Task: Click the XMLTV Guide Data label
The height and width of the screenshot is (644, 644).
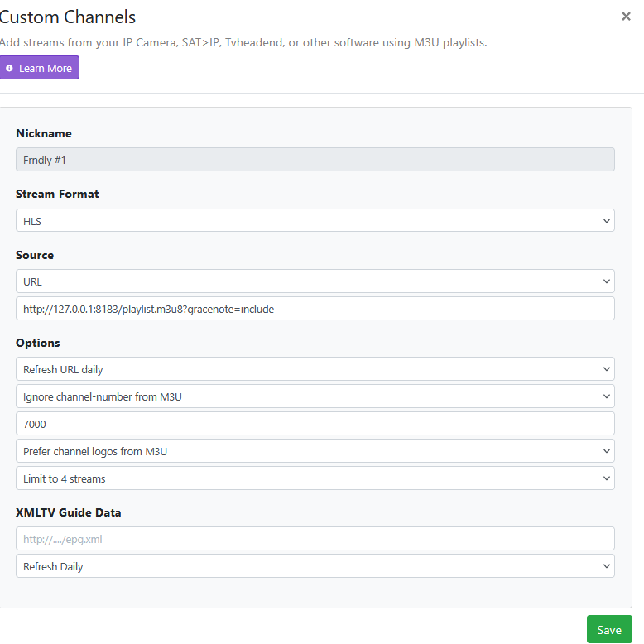Action: pos(69,512)
